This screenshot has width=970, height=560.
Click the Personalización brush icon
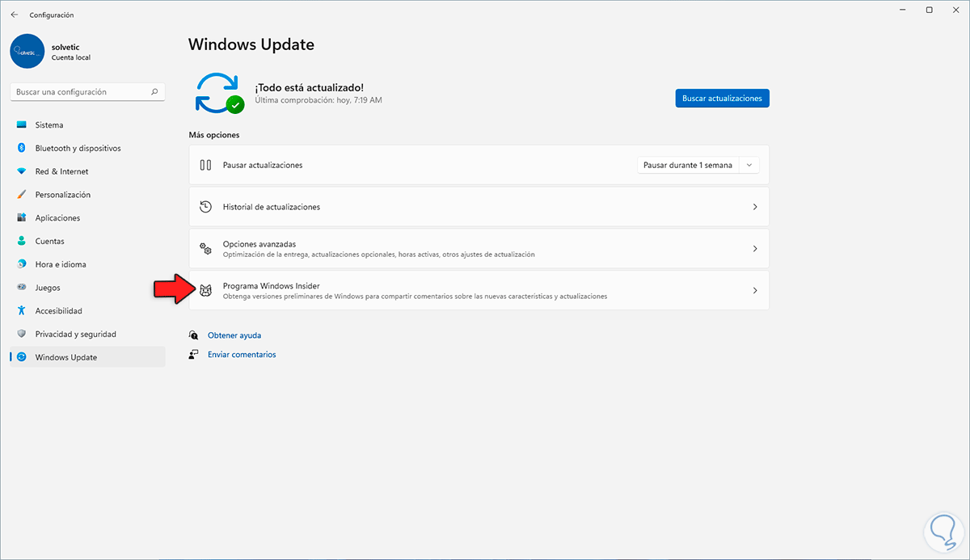[x=21, y=195]
